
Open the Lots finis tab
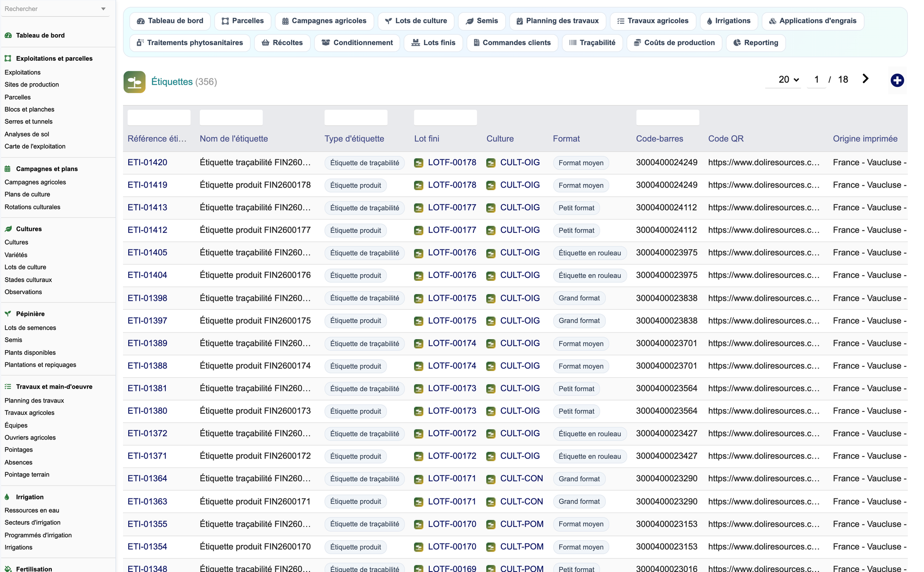click(x=434, y=43)
